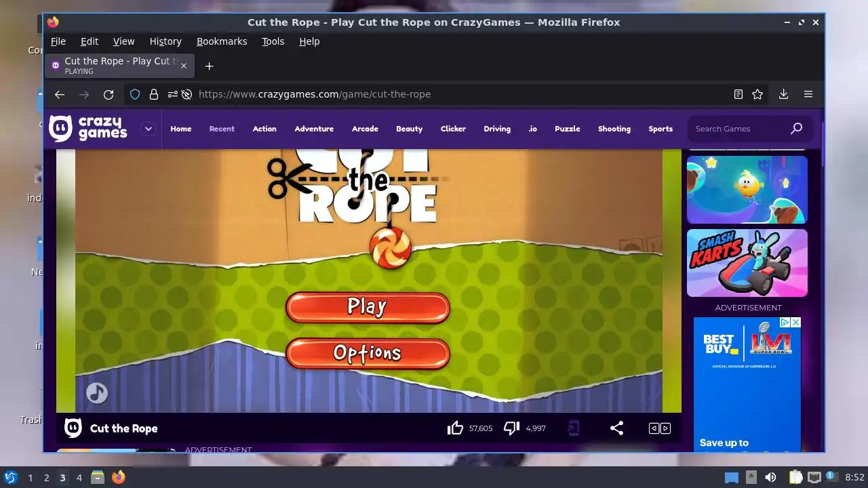Go back to previous page
This screenshot has height=488, width=868.
pyautogui.click(x=60, y=94)
